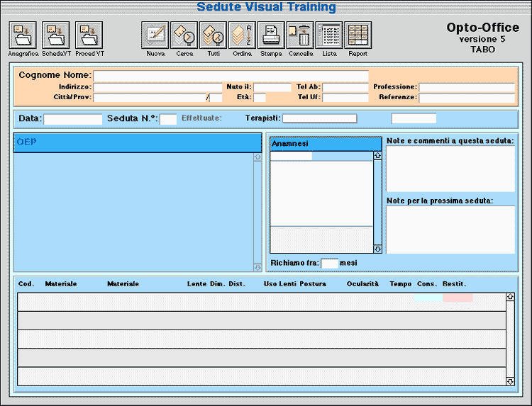Click the Cod. column header
Image resolution: width=532 pixels, height=406 pixels.
(26, 284)
